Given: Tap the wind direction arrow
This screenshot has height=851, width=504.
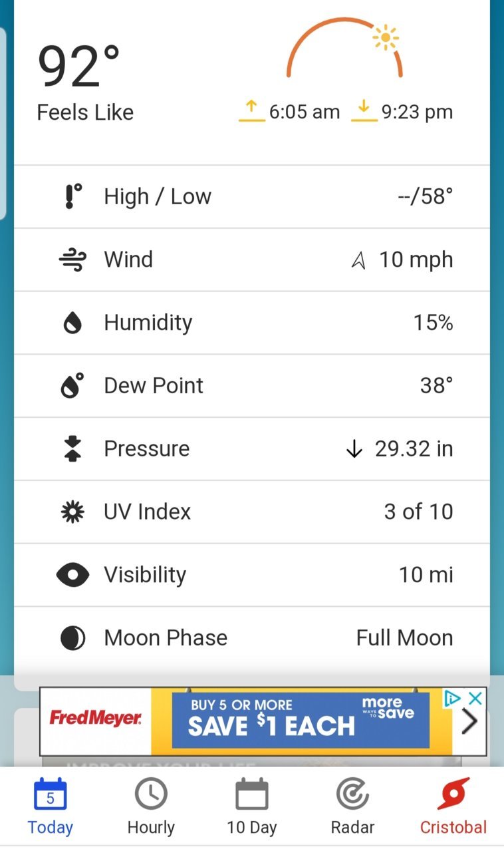Looking at the screenshot, I should [359, 261].
